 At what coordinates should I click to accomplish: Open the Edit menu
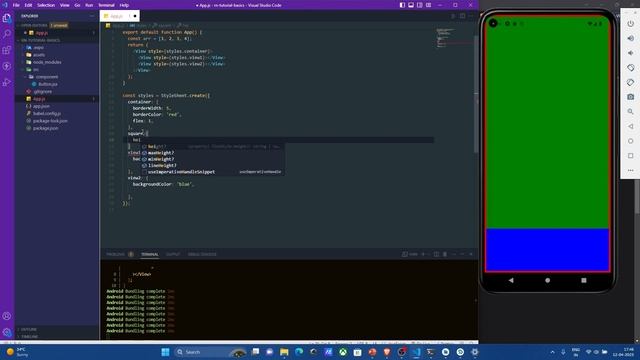coord(28,5)
